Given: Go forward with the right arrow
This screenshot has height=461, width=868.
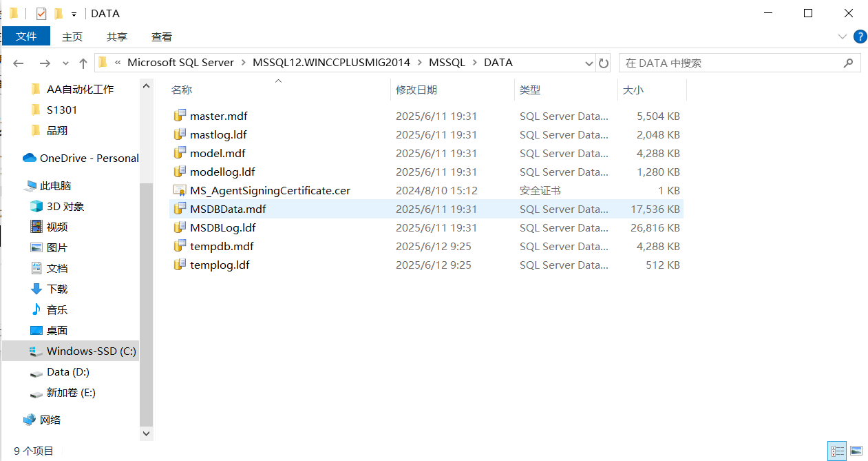Looking at the screenshot, I should click(x=45, y=63).
